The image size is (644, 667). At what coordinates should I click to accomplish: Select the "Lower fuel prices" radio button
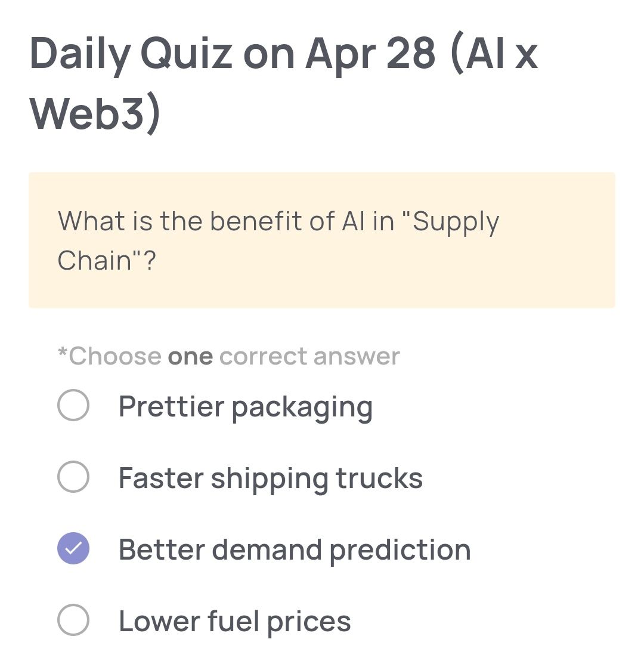[73, 621]
